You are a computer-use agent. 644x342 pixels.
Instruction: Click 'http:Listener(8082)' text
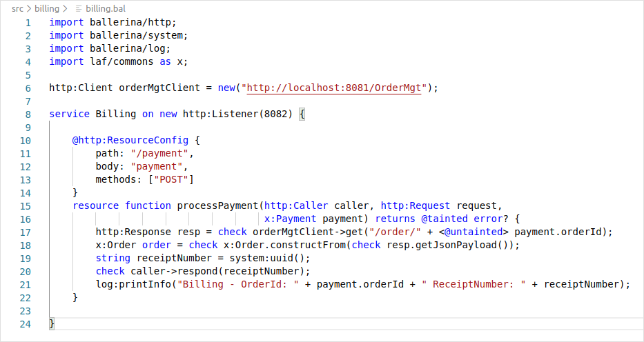[x=238, y=114]
